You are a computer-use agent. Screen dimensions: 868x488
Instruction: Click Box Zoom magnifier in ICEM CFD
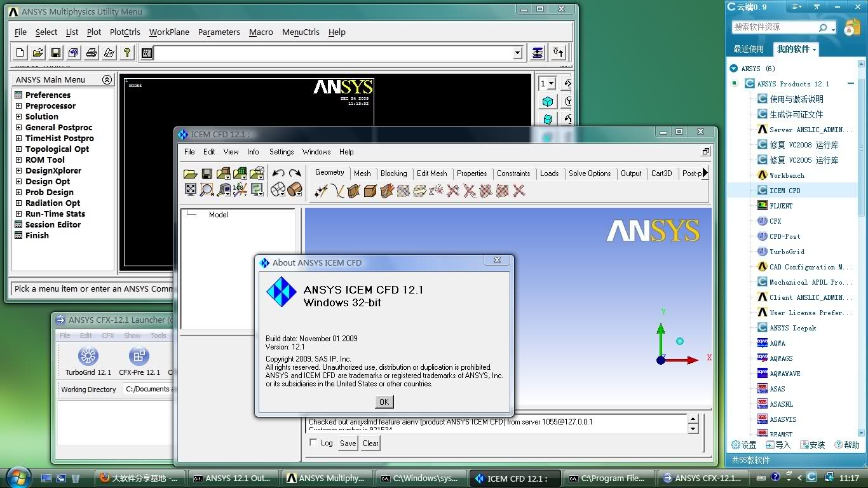[207, 189]
